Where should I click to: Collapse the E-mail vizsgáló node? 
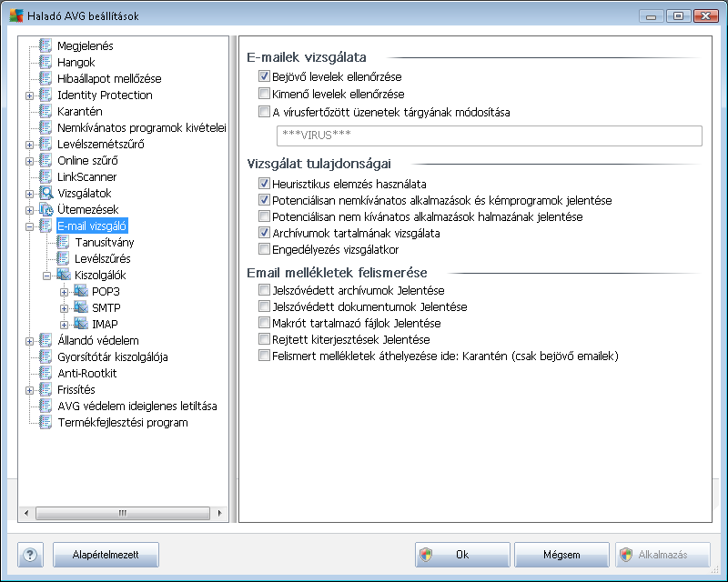pos(29,226)
